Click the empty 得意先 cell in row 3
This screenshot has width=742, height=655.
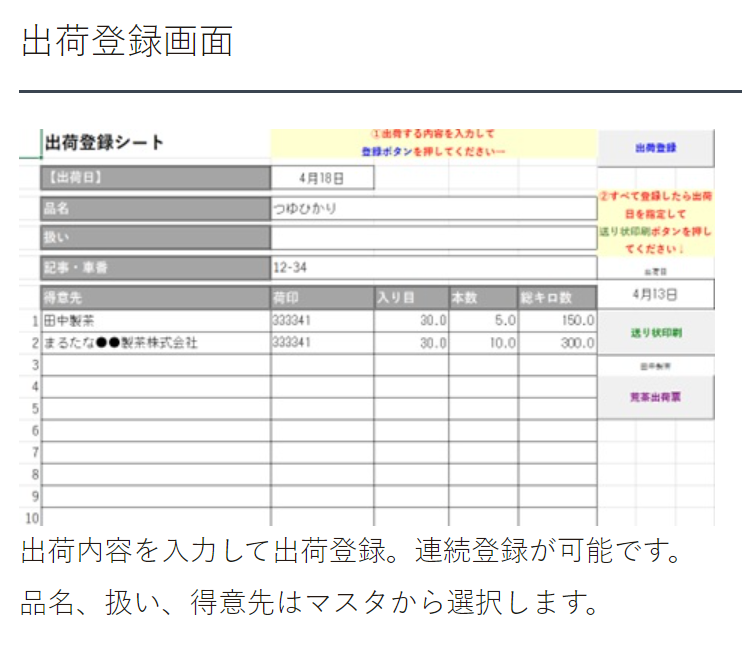[x=155, y=365]
